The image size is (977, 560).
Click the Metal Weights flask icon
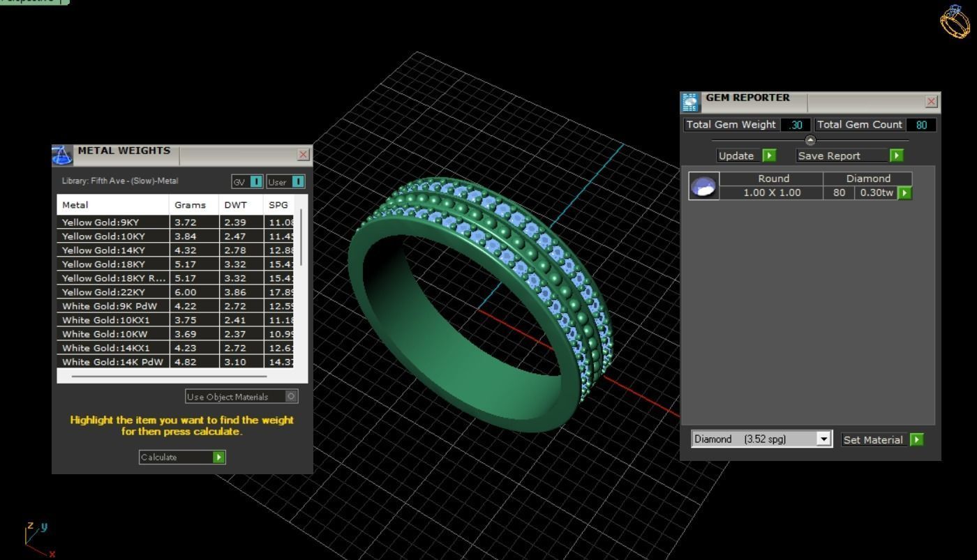pos(62,154)
